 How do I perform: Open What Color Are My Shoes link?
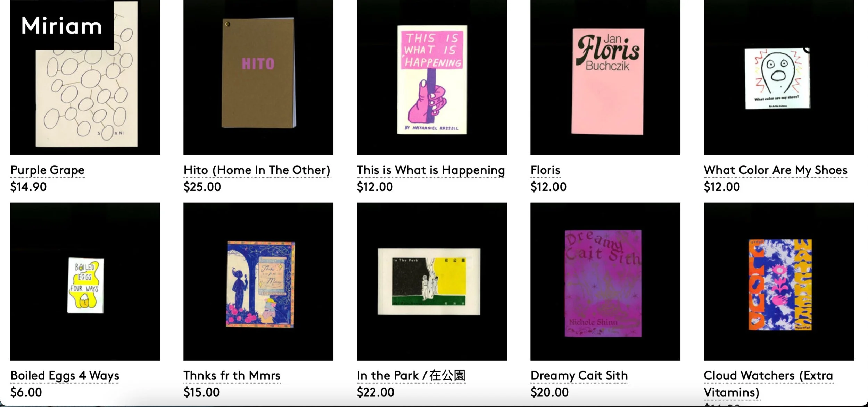[776, 170]
